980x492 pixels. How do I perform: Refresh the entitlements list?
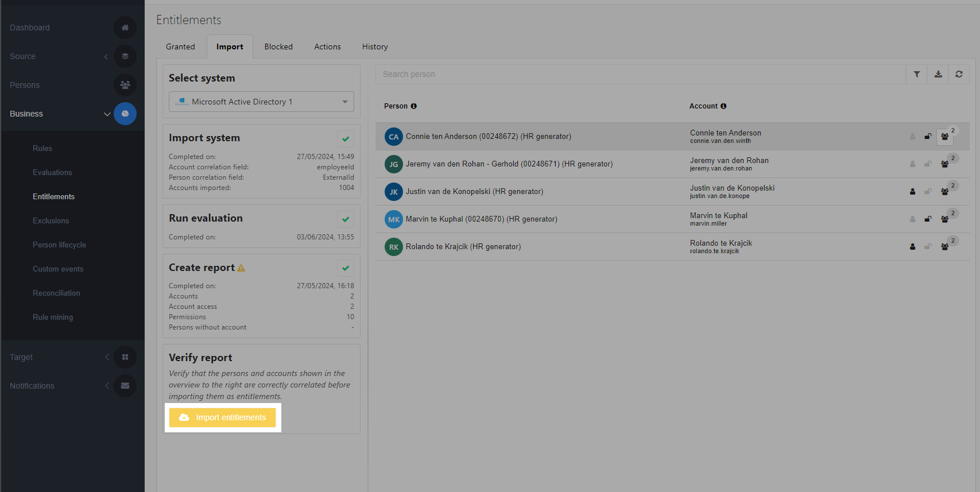pyautogui.click(x=959, y=74)
